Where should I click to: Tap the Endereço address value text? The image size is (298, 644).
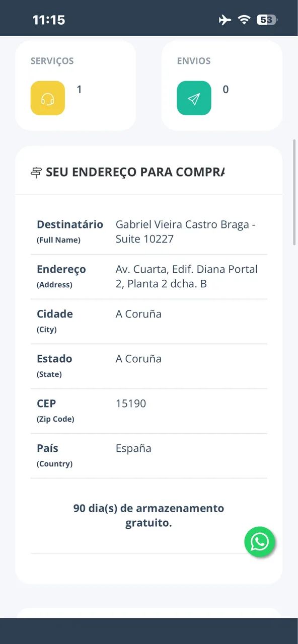click(x=187, y=276)
